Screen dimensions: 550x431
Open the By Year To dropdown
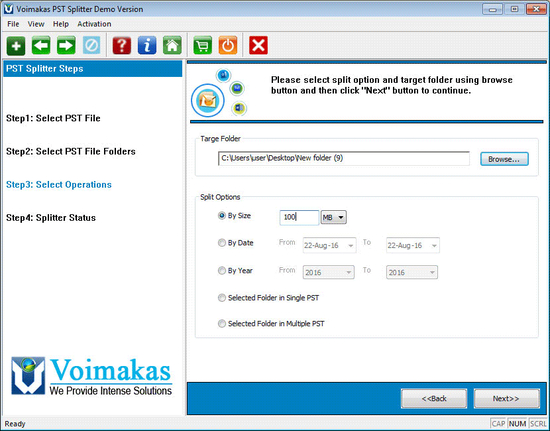click(412, 272)
